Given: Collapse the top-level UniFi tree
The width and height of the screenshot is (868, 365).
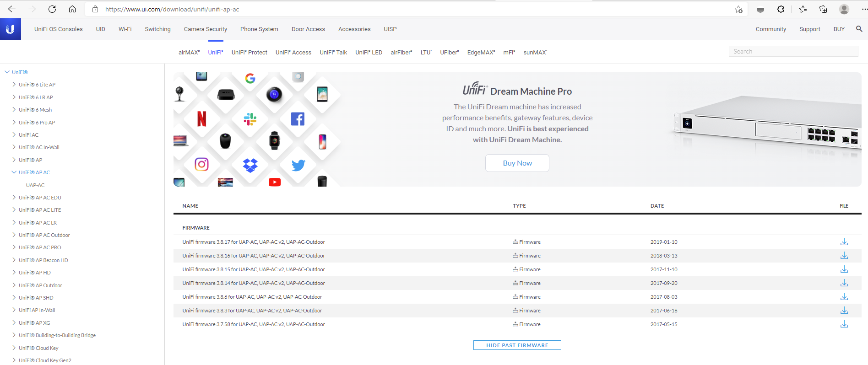Looking at the screenshot, I should pos(7,72).
